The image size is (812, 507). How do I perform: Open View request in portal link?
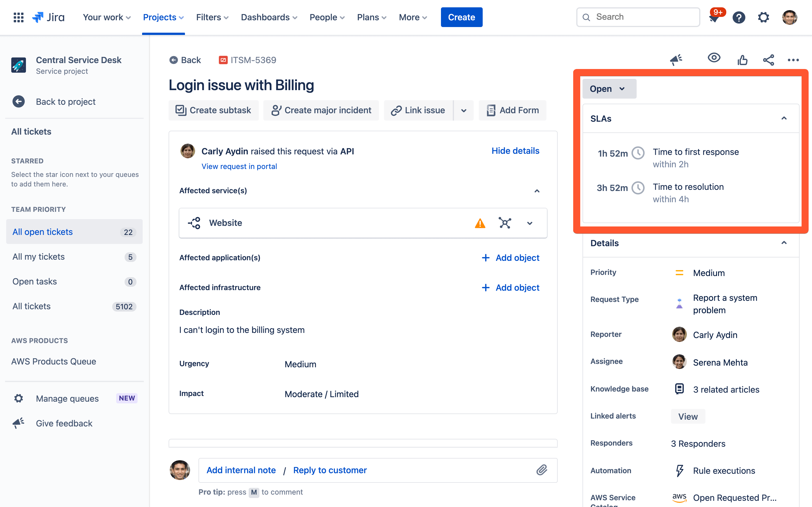click(x=239, y=166)
